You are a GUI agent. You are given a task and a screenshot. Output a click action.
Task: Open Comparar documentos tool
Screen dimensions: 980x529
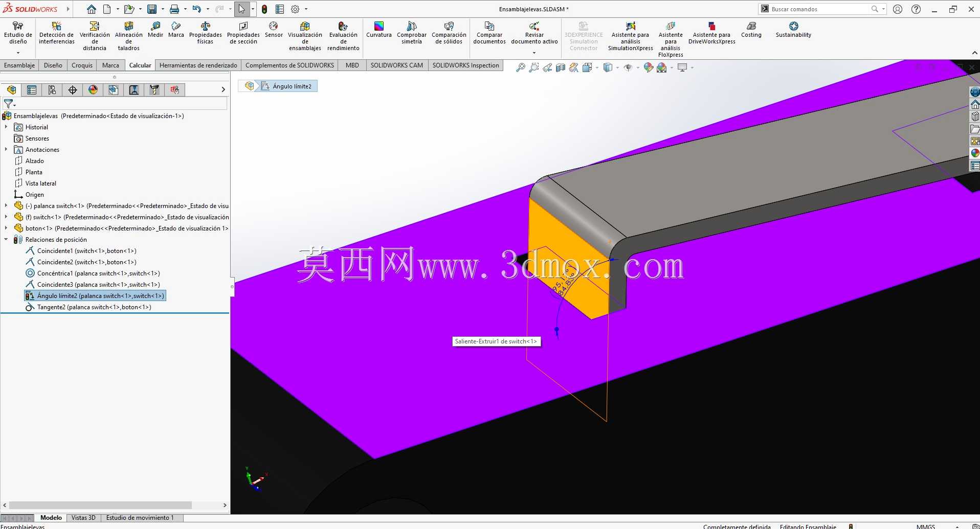(489, 33)
